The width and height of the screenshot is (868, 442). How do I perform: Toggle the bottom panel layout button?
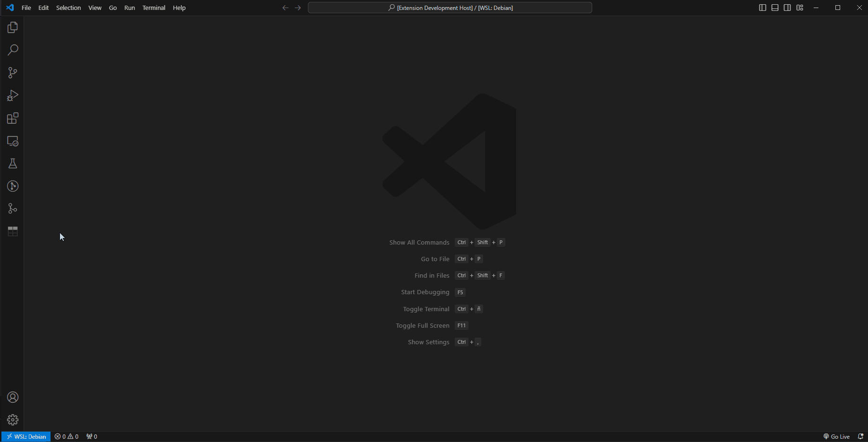click(x=775, y=8)
